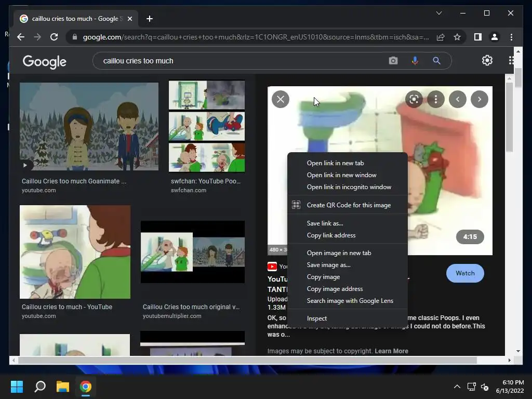Image resolution: width=532 pixels, height=399 pixels.
Task: Choose Open link in new window
Action: pyautogui.click(x=348, y=175)
